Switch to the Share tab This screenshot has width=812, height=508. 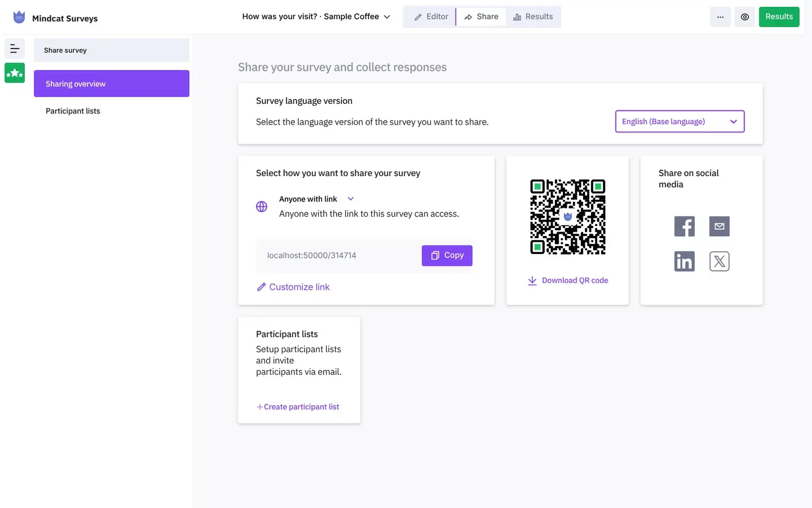[481, 17]
